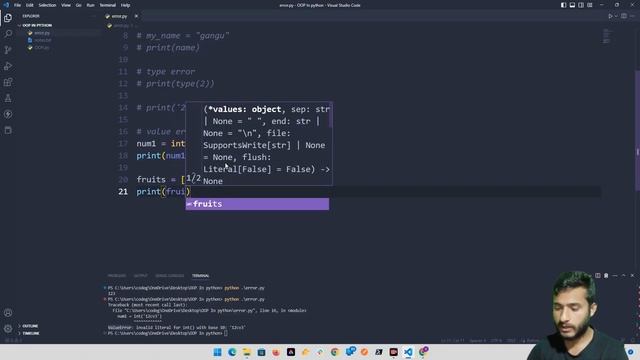Expand the TIMELINE section
Screen dimensions: 640x360
(x=31, y=333)
